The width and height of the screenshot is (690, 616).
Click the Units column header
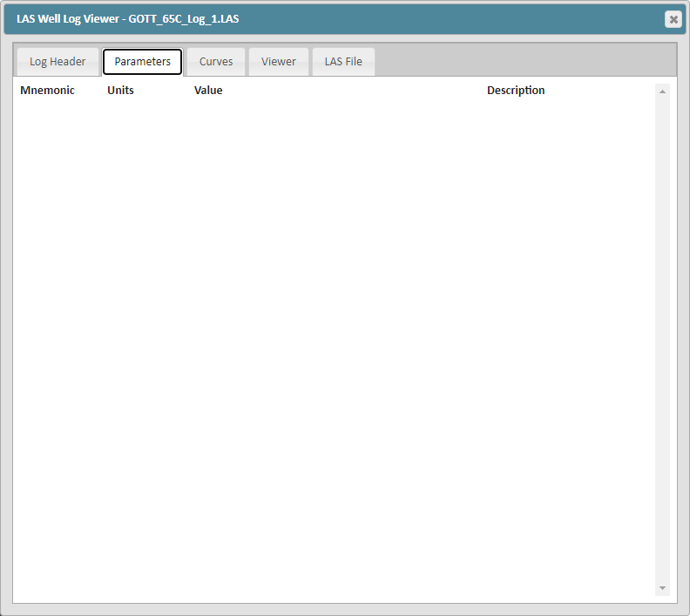[120, 91]
